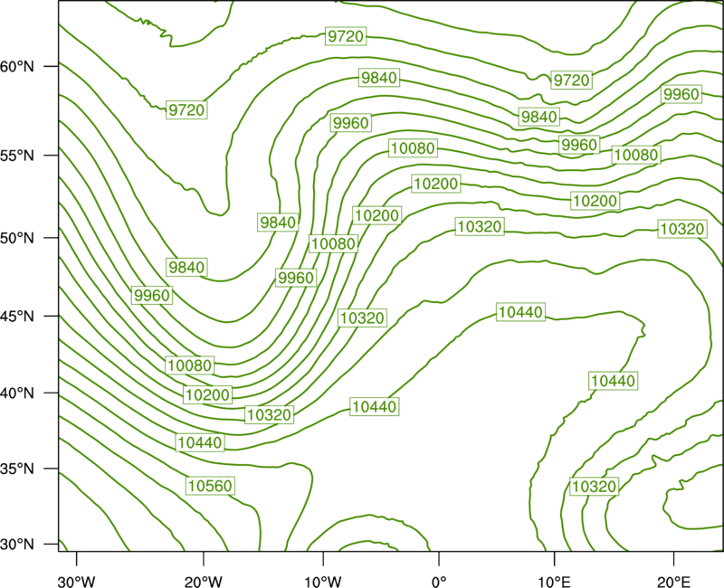Select the 50°N latitude axis label
This screenshot has height=588, width=724.
pos(17,238)
